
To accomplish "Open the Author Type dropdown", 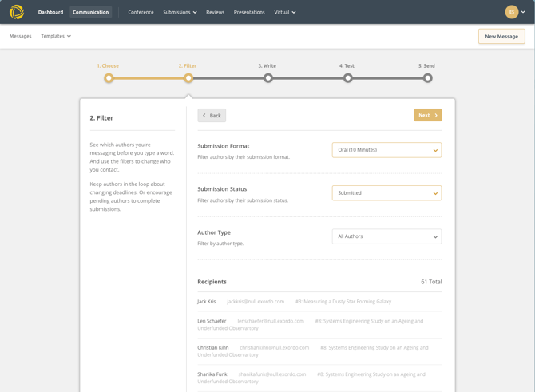I will [386, 236].
